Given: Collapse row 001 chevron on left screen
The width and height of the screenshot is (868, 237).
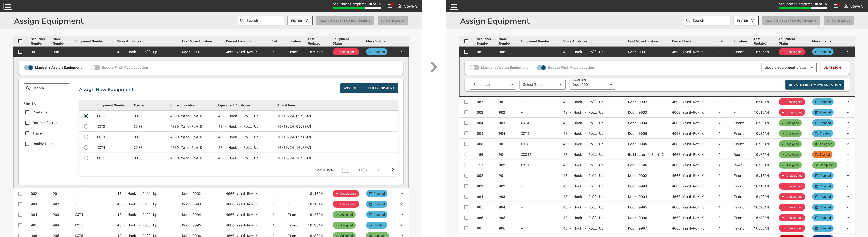Looking at the screenshot, I should tap(402, 52).
